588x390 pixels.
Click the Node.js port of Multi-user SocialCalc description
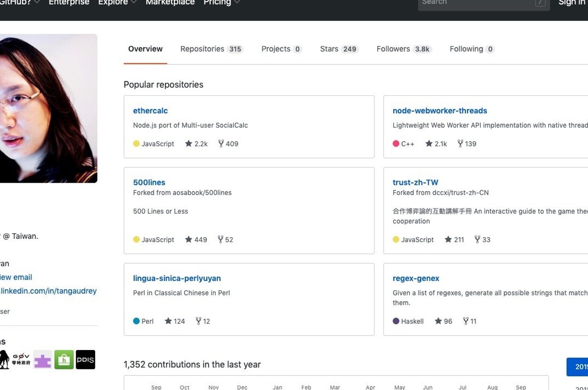[191, 125]
